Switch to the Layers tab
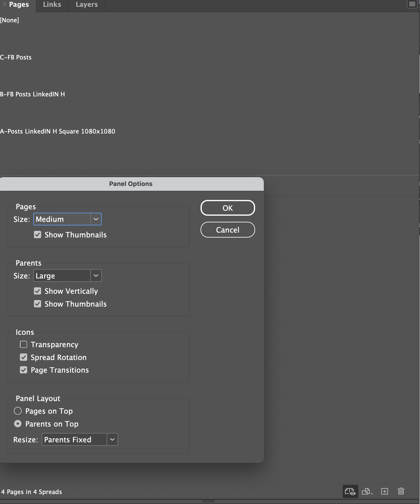 [x=87, y=4]
